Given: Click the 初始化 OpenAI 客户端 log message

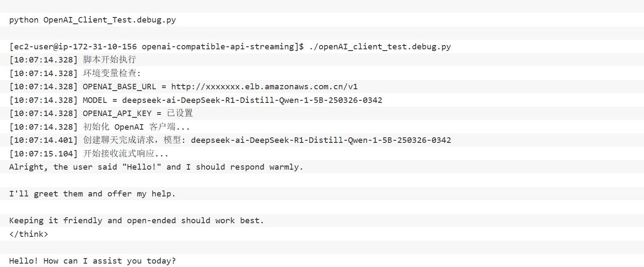Looking at the screenshot, I should click(x=136, y=127).
